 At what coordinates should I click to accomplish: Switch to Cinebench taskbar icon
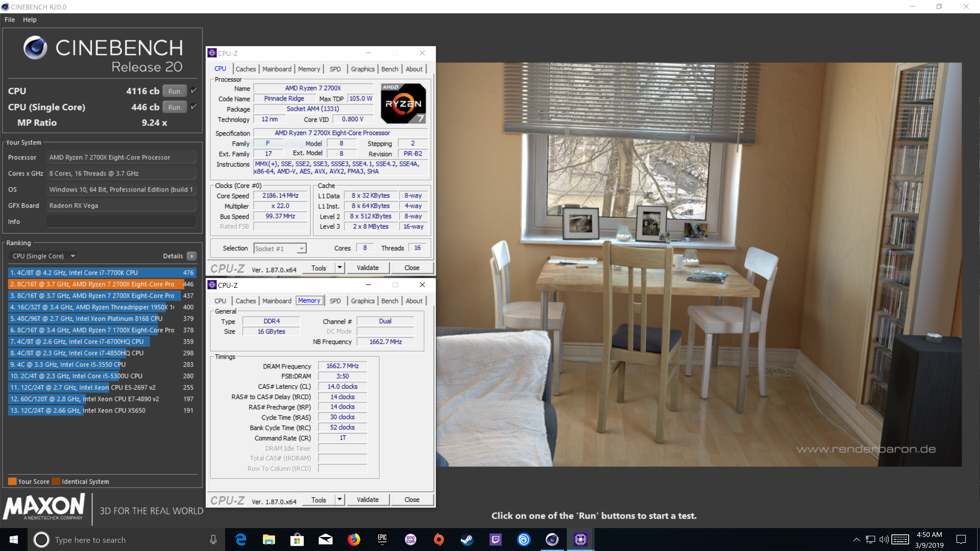tap(552, 539)
